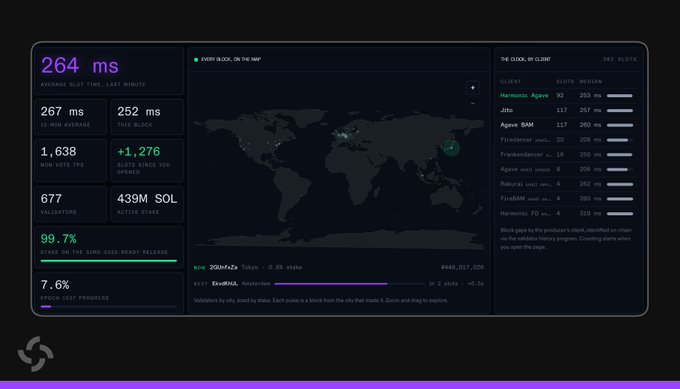This screenshot has width=680, height=389.
Task: Select the 'Harmonic Agave' client row
Action: (568, 95)
